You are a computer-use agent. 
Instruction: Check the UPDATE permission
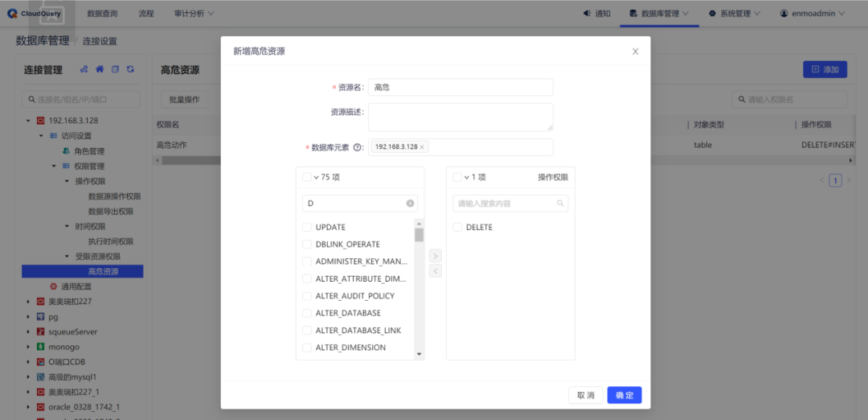coord(307,227)
